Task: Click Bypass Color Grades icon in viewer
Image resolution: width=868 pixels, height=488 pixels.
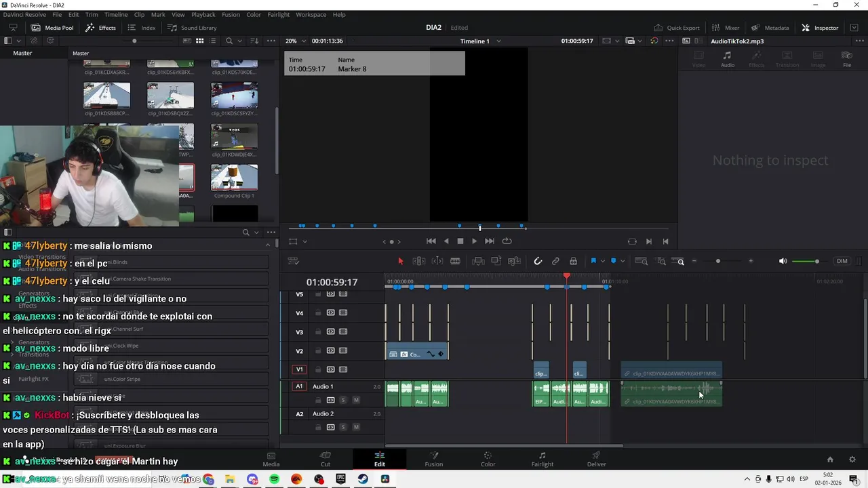Action: (654, 41)
